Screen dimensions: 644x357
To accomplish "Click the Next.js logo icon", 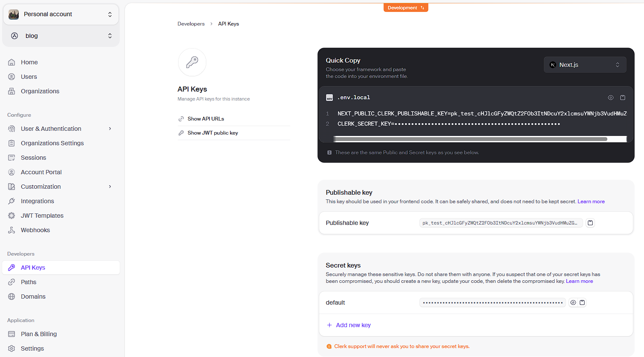I will 553,65.
